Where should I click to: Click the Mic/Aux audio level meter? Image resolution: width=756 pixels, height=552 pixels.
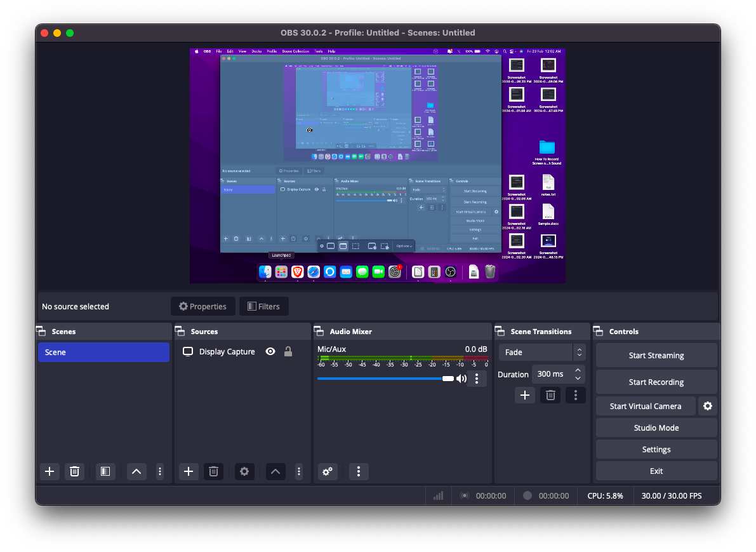pyautogui.click(x=402, y=358)
